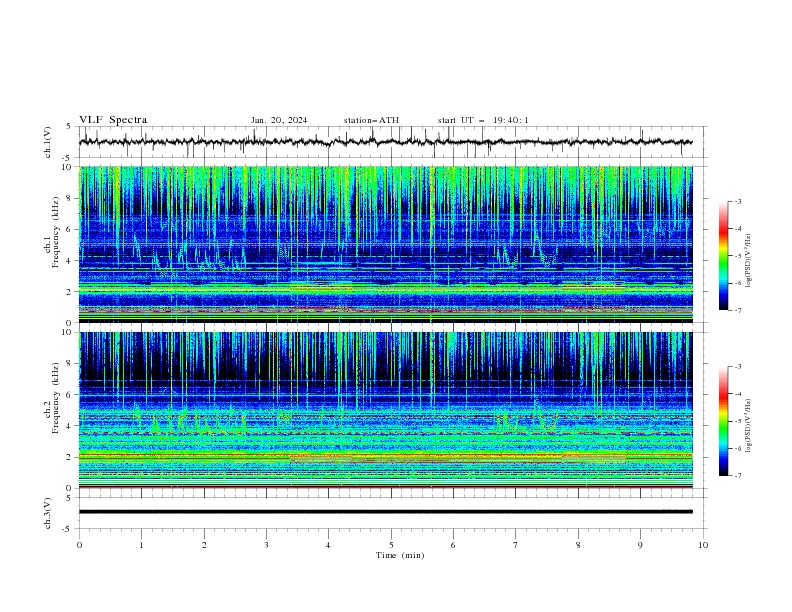
Task: Click the "station=ATH" header label
Action: click(371, 120)
